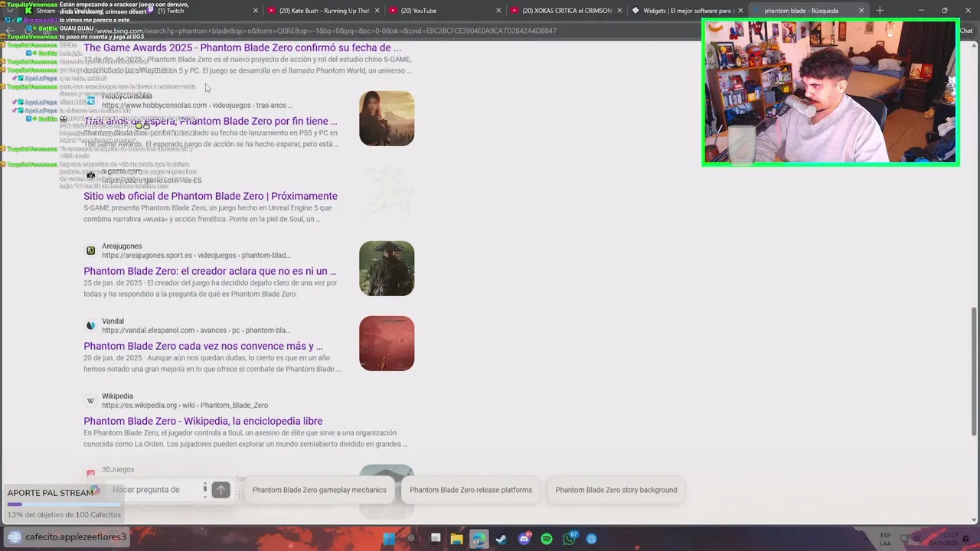Viewport: 980px width, 551px height.
Task: Click the HobbyConsolas result thumbnail
Action: point(387,119)
